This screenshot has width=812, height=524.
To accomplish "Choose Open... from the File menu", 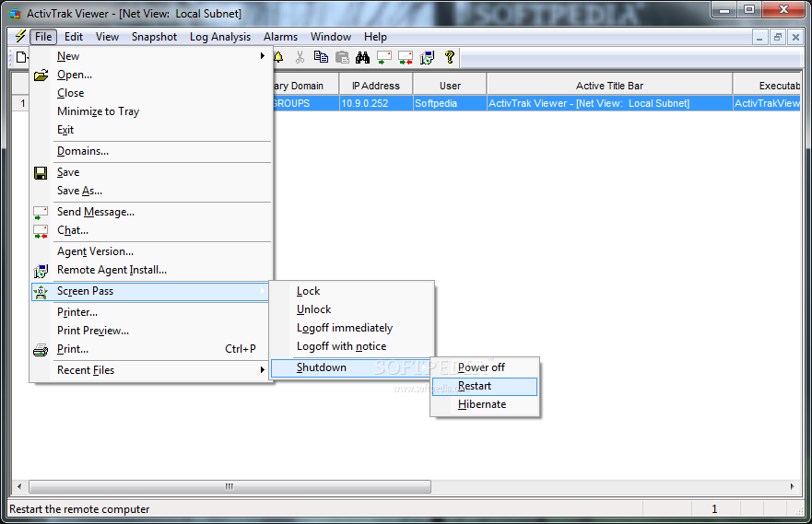I will pos(151,75).
